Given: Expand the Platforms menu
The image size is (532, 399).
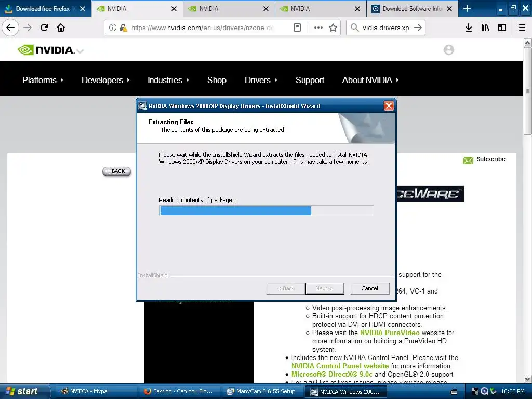Looking at the screenshot, I should (43, 80).
